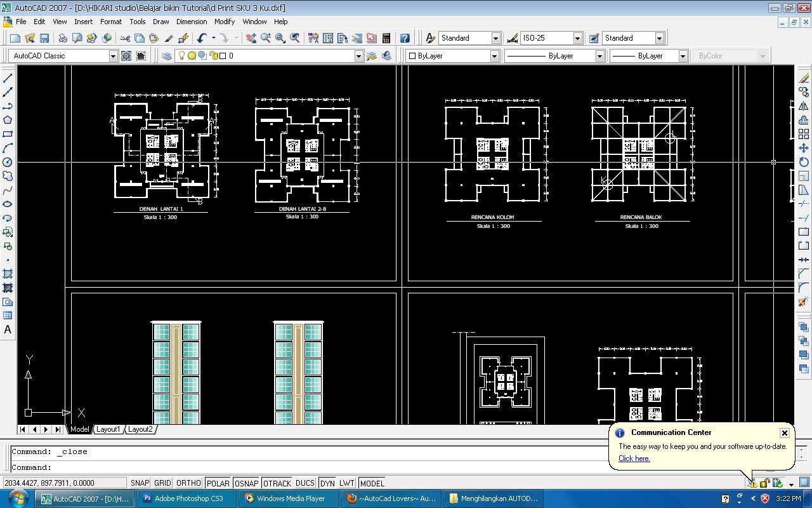Open the Hatch tool
The image size is (812, 508).
pyautogui.click(x=8, y=274)
